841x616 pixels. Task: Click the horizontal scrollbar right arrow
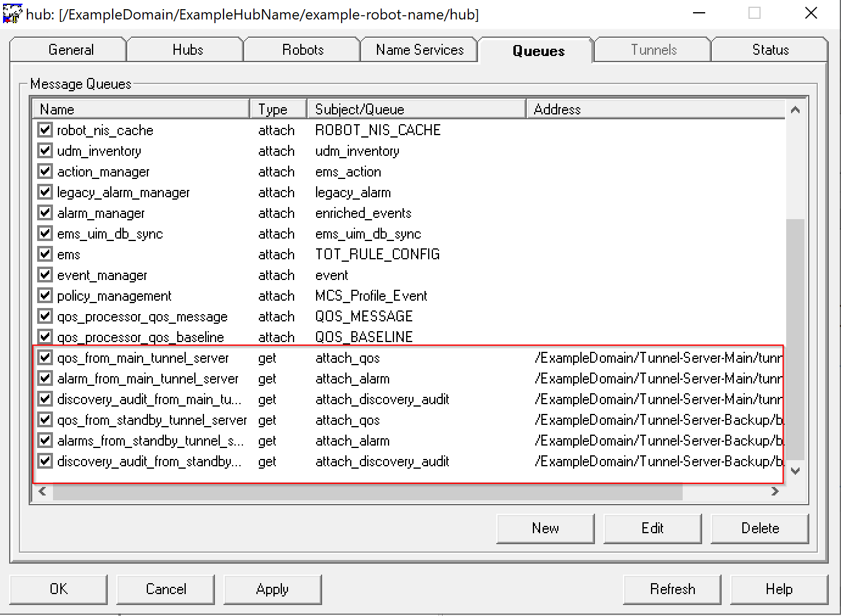pos(775,491)
